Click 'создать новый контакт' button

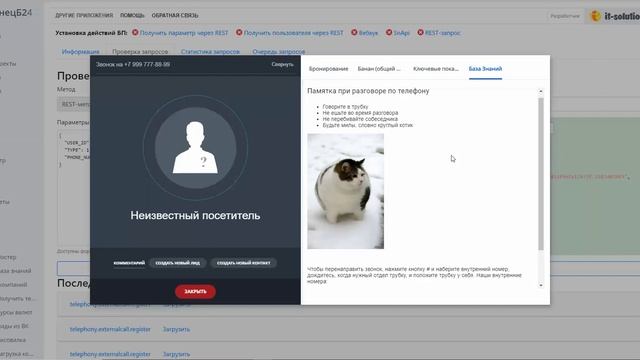(244, 263)
